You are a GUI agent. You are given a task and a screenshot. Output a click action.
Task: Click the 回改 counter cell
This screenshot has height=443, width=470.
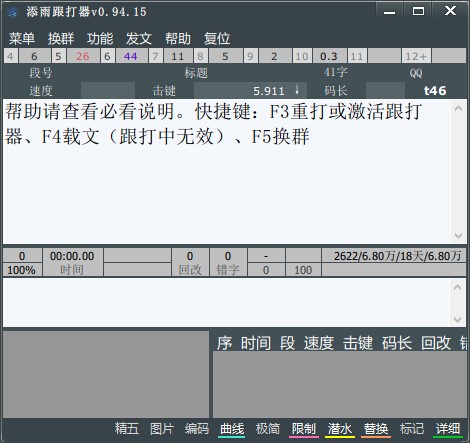[190, 262]
